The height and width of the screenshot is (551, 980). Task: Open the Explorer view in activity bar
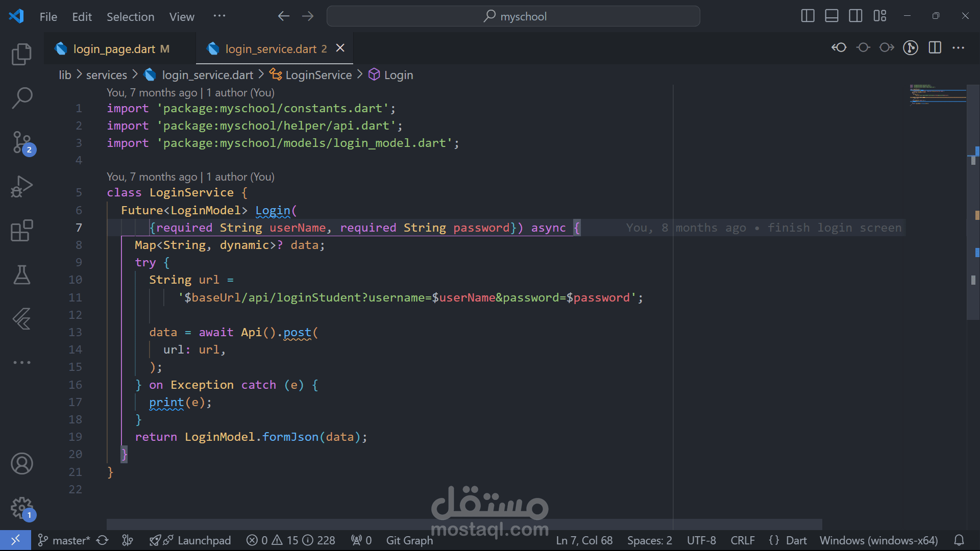[x=21, y=54]
